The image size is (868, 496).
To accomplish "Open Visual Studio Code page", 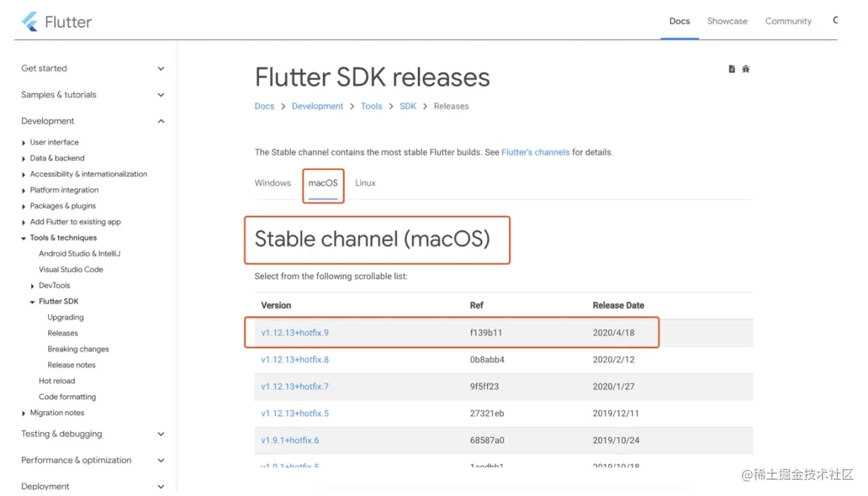I will [x=71, y=270].
